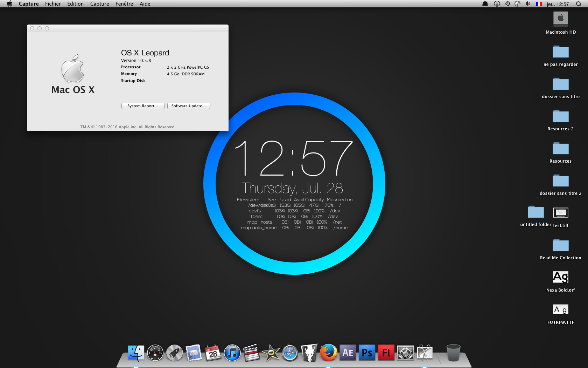Launch Firefox from the dock
Screen dimensions: 588x368
tap(329, 353)
